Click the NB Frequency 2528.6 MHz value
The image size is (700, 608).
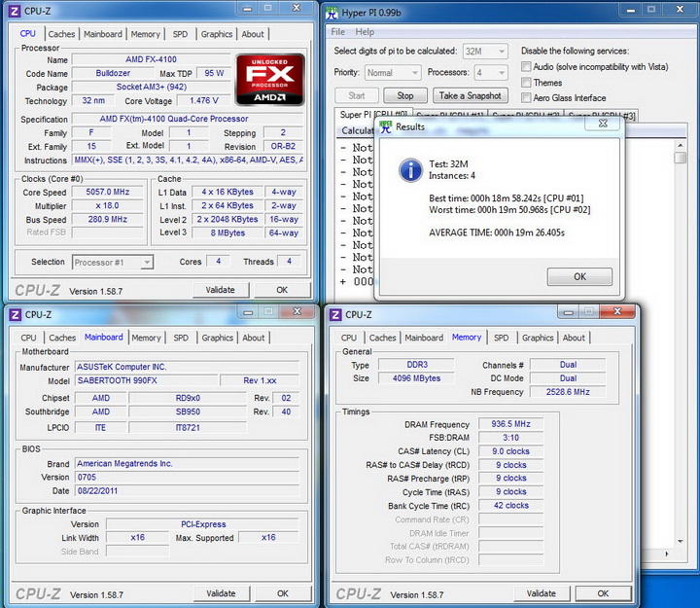click(x=568, y=392)
